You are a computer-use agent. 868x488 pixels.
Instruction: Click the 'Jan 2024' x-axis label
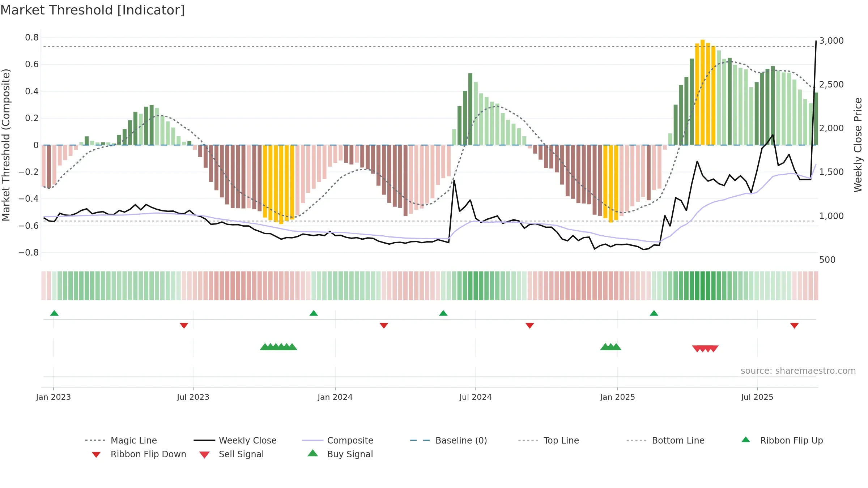tap(335, 397)
